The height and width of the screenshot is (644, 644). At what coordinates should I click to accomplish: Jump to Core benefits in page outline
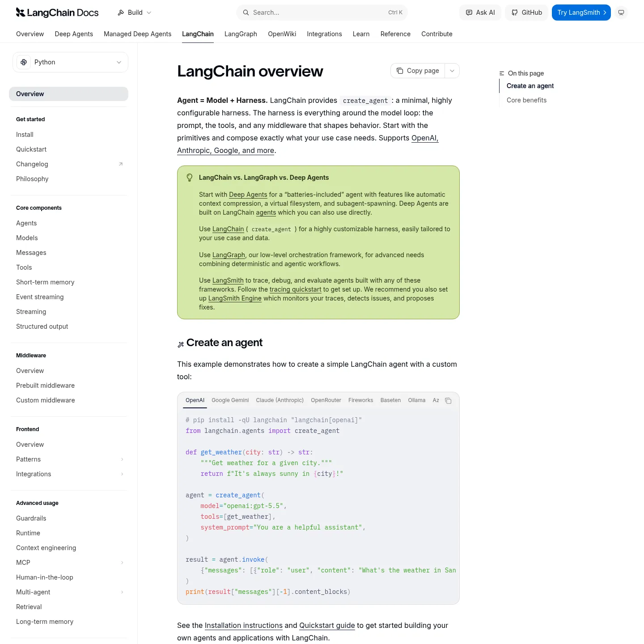[527, 100]
